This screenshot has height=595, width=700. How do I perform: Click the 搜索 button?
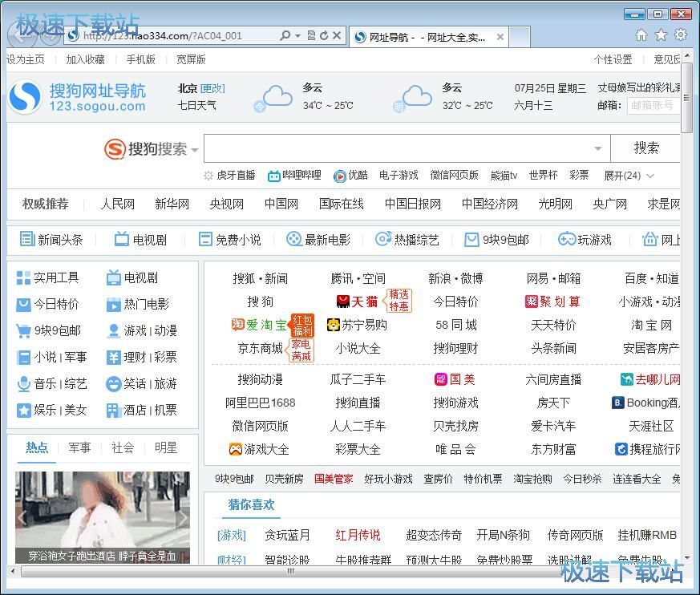[645, 148]
